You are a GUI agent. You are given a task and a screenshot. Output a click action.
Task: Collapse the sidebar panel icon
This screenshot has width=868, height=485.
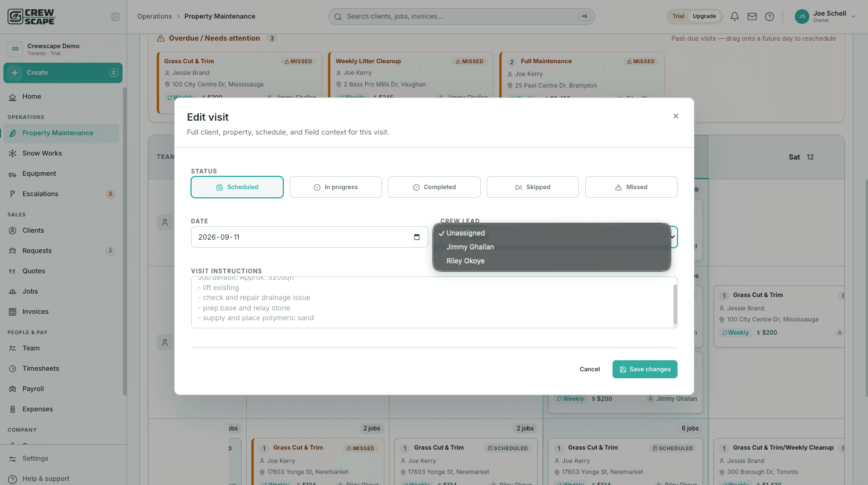[116, 17]
